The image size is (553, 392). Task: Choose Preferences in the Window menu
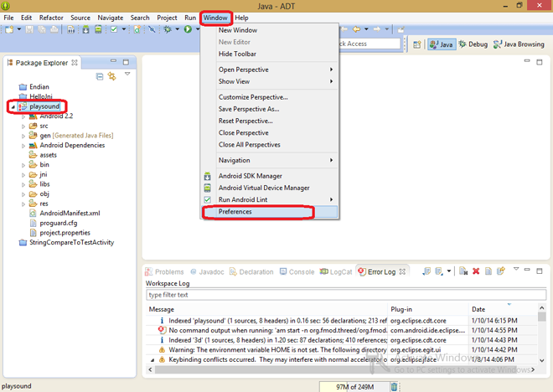[x=235, y=212]
